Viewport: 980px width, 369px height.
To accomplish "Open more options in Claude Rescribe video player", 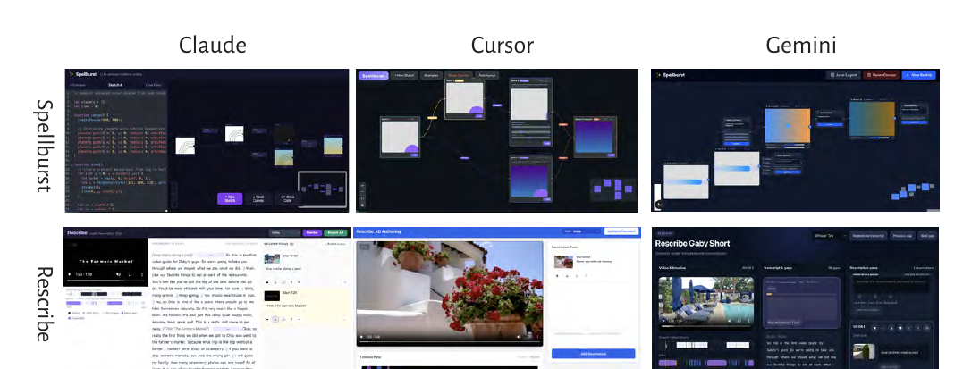I will point(142,274).
